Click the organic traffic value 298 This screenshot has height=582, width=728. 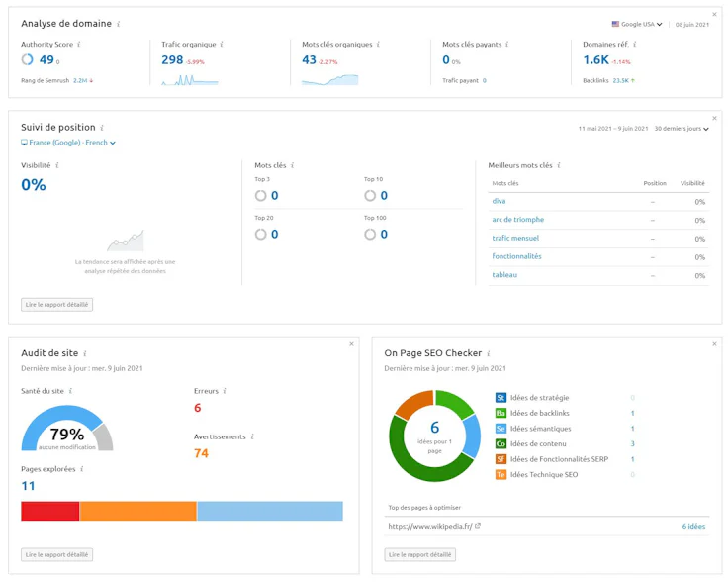click(172, 60)
